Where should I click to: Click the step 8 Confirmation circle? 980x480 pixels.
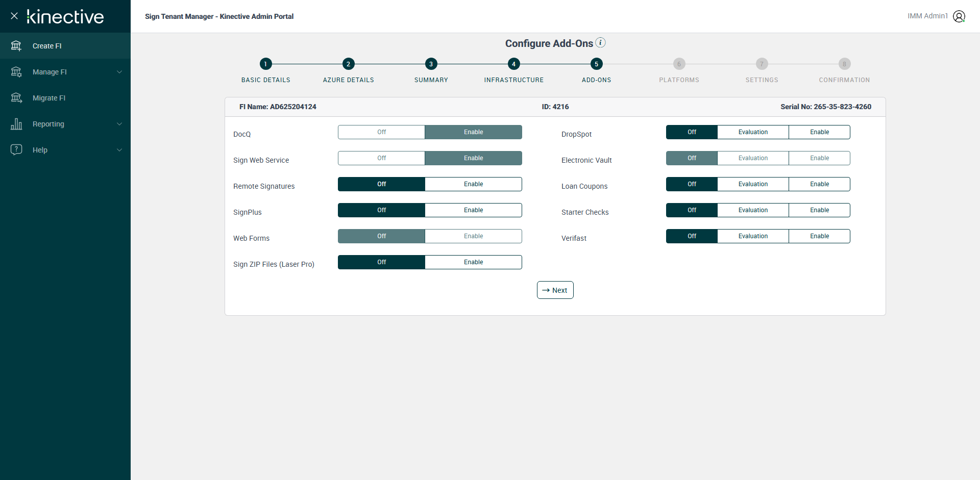pos(844,64)
